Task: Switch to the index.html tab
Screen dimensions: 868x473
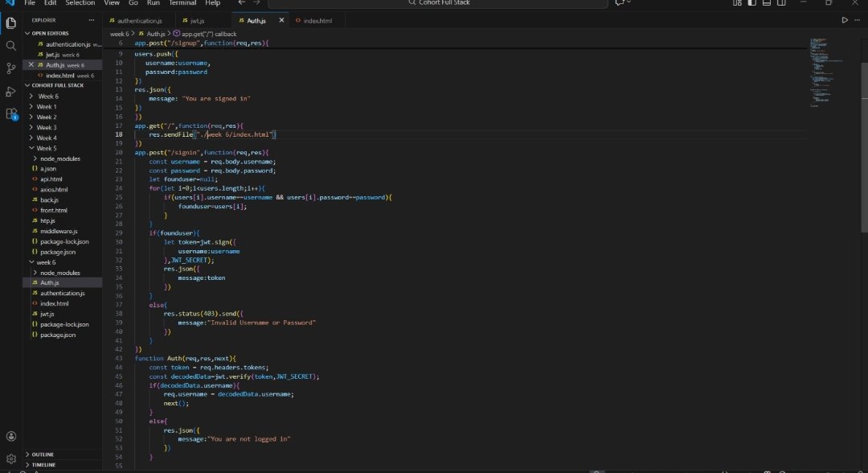Action: pyautogui.click(x=317, y=20)
